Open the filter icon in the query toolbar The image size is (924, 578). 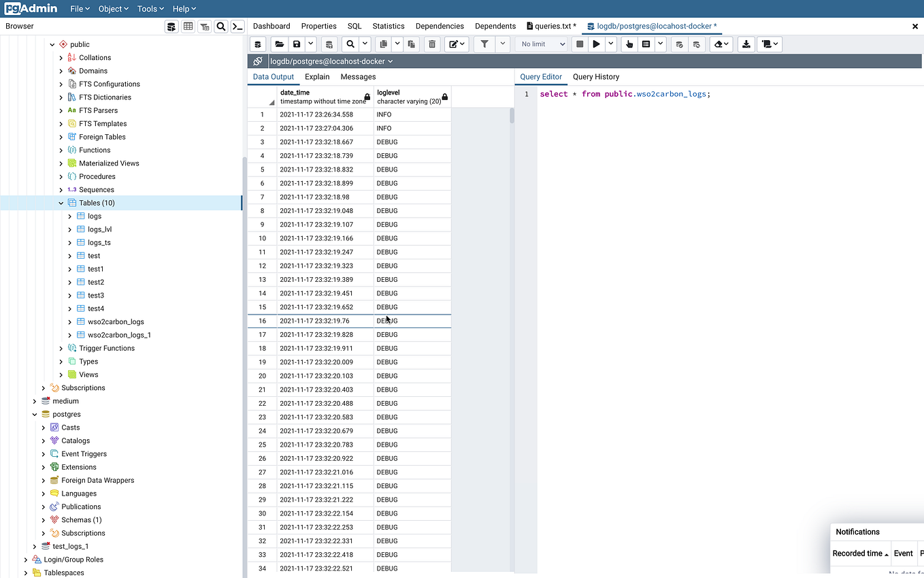[485, 44]
